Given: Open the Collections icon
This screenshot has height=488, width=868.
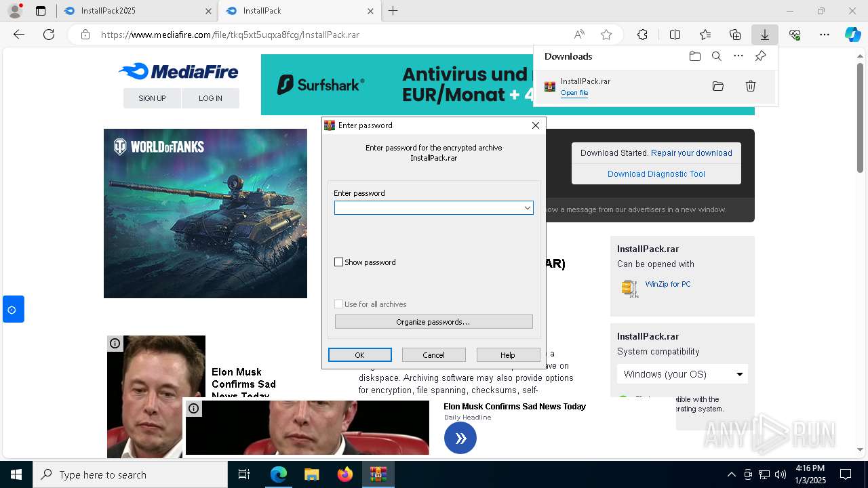Looking at the screenshot, I should click(735, 35).
